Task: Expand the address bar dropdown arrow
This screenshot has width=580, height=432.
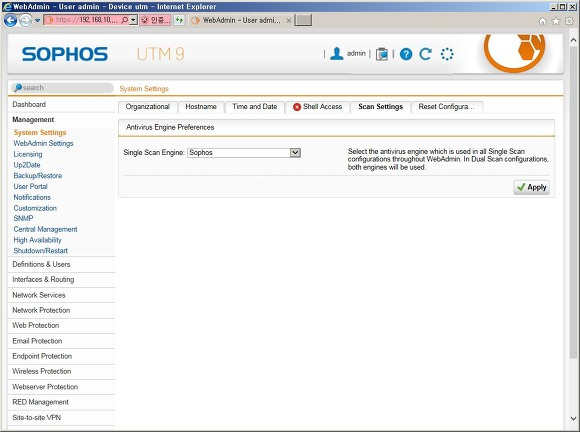Action: click(x=134, y=20)
